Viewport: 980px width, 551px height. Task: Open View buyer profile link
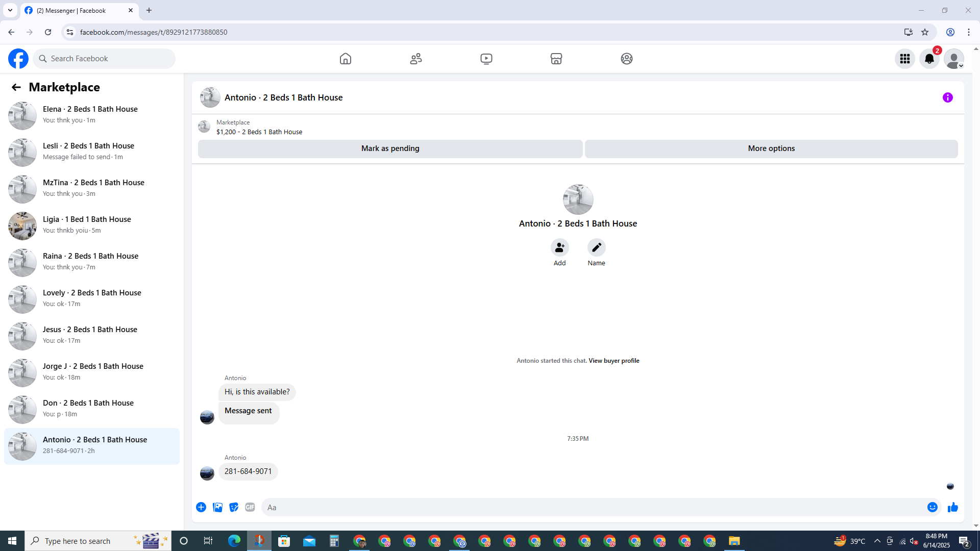(x=614, y=361)
